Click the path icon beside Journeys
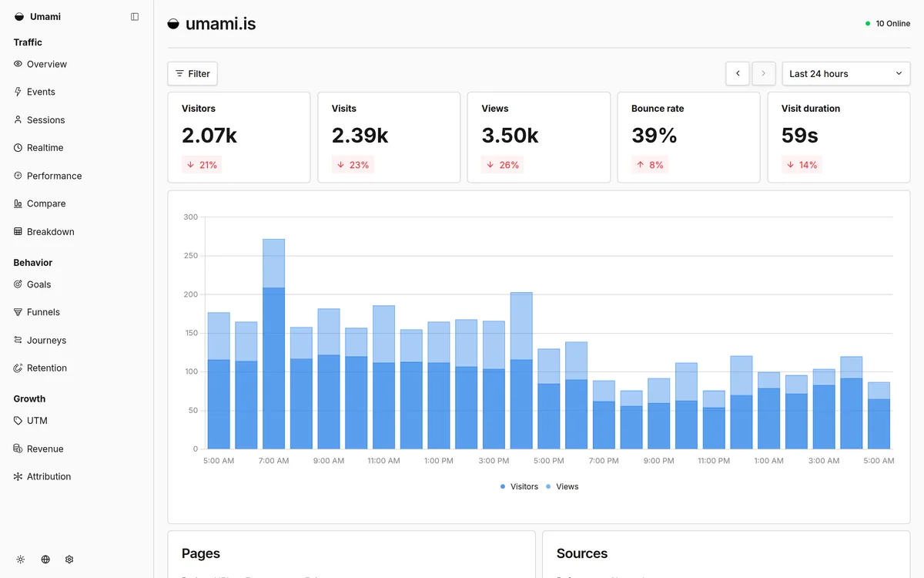 pos(18,340)
